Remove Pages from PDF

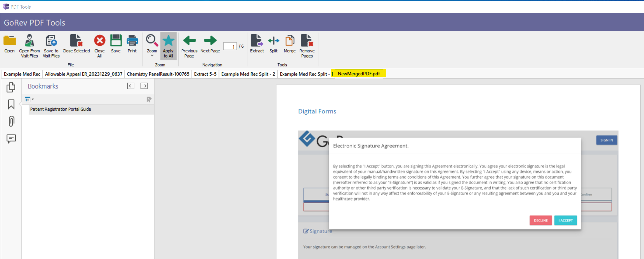coord(307,46)
